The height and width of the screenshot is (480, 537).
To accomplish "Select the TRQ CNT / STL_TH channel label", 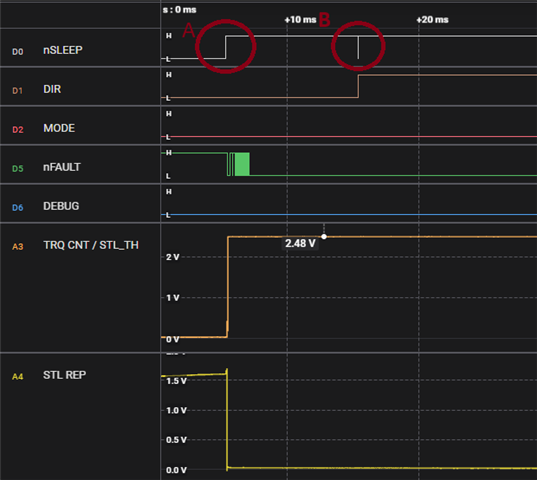I will coord(91,245).
